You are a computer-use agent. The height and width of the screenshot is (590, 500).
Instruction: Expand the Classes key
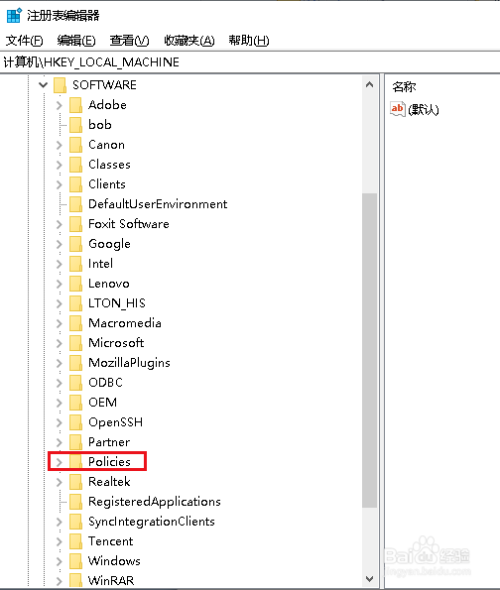click(x=59, y=164)
